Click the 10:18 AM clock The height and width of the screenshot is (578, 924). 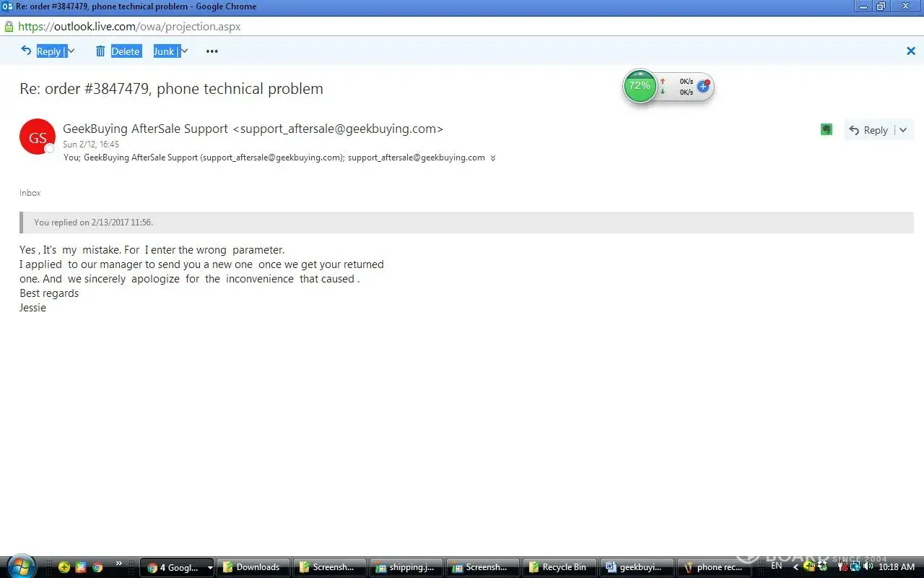point(897,567)
